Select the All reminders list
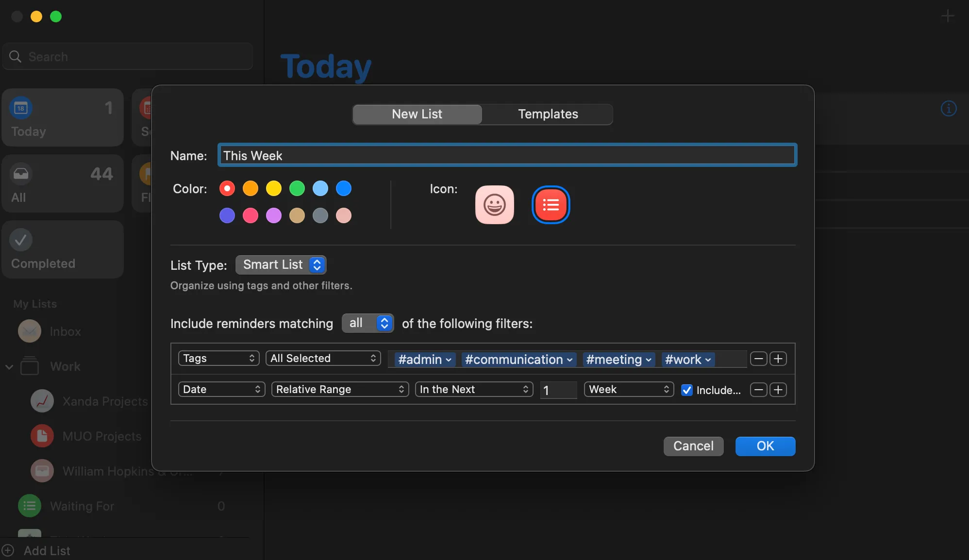This screenshot has height=560, width=969. [x=62, y=183]
